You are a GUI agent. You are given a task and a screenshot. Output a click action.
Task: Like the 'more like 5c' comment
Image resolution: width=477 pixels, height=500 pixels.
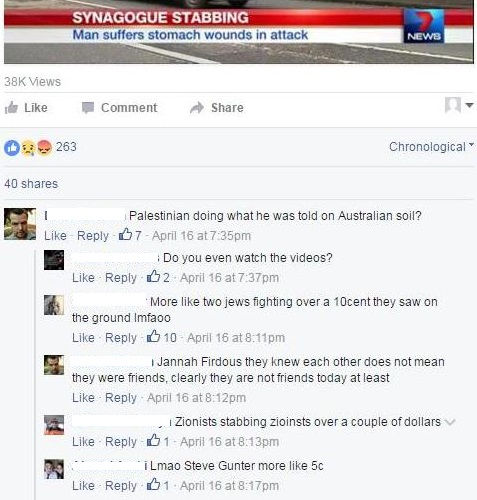coord(83,486)
